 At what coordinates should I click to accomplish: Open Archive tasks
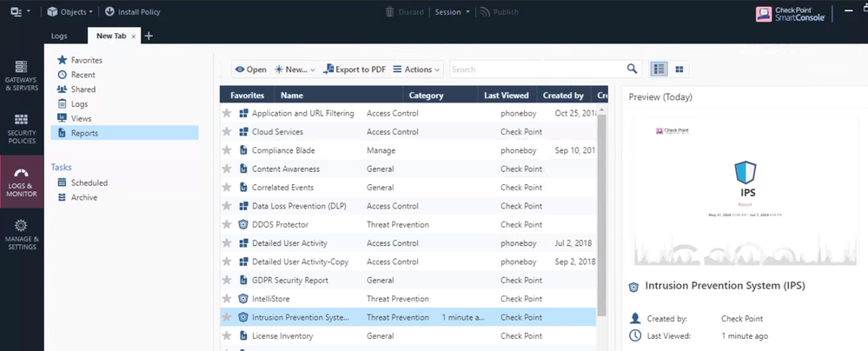point(77,197)
